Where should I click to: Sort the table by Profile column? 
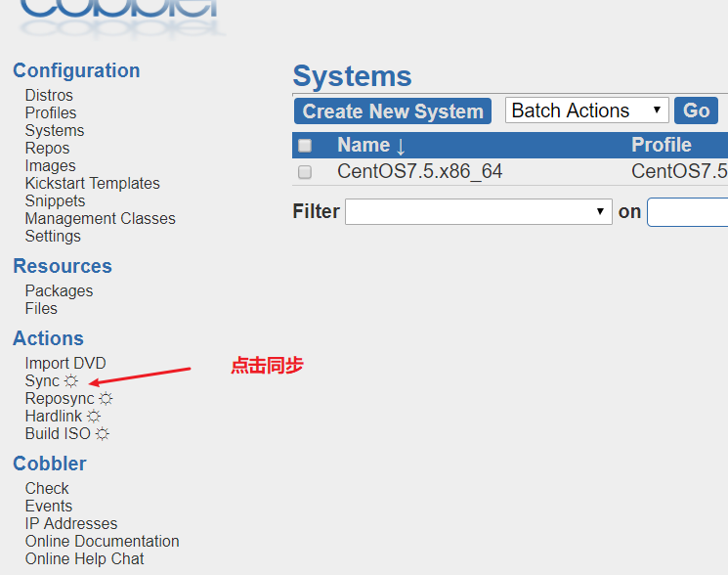coord(662,146)
